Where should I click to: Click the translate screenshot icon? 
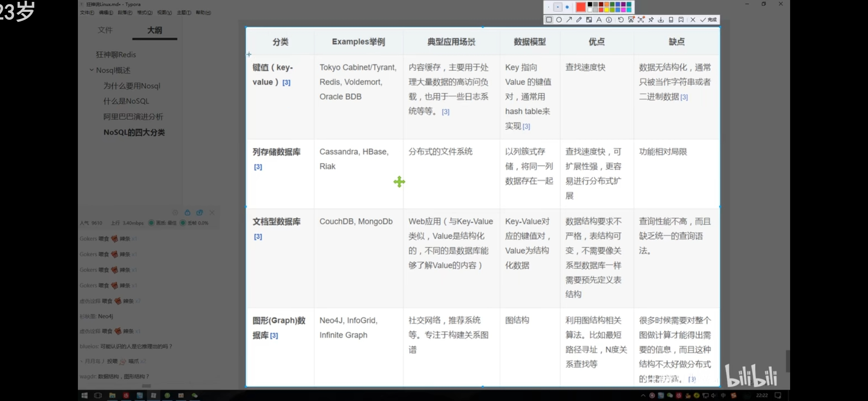pyautogui.click(x=641, y=20)
